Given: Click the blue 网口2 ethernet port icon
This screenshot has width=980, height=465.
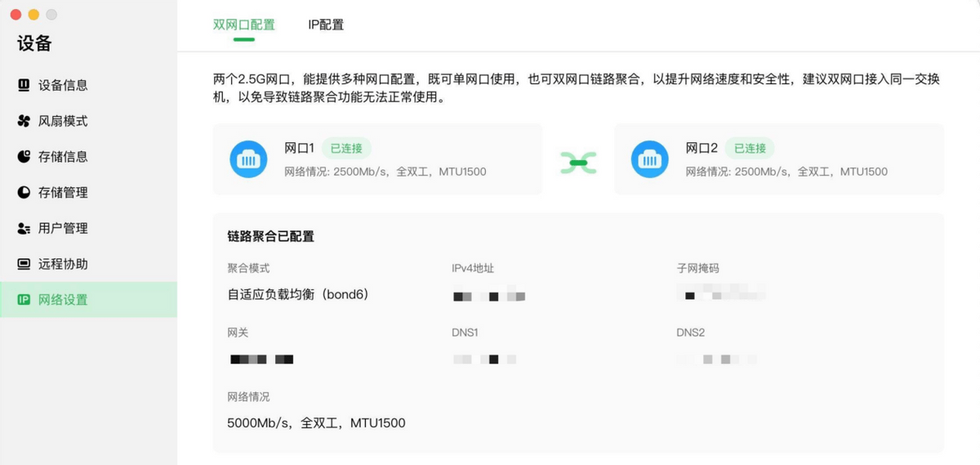Looking at the screenshot, I should 649,159.
